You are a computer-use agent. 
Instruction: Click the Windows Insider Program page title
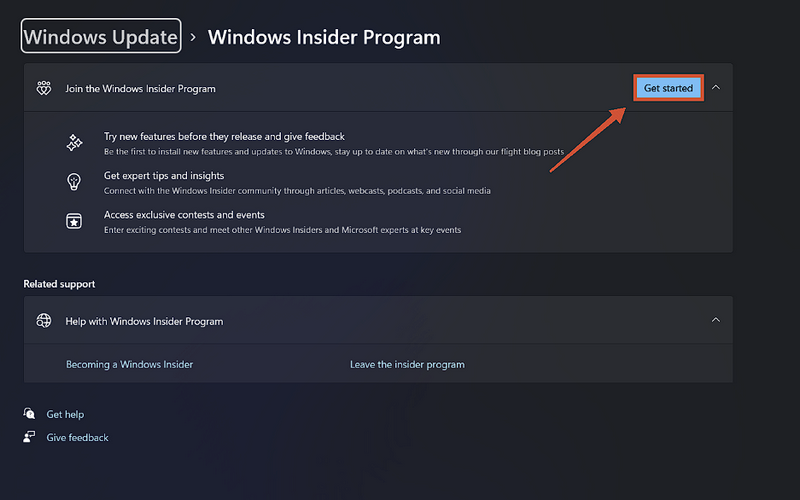[x=324, y=37]
